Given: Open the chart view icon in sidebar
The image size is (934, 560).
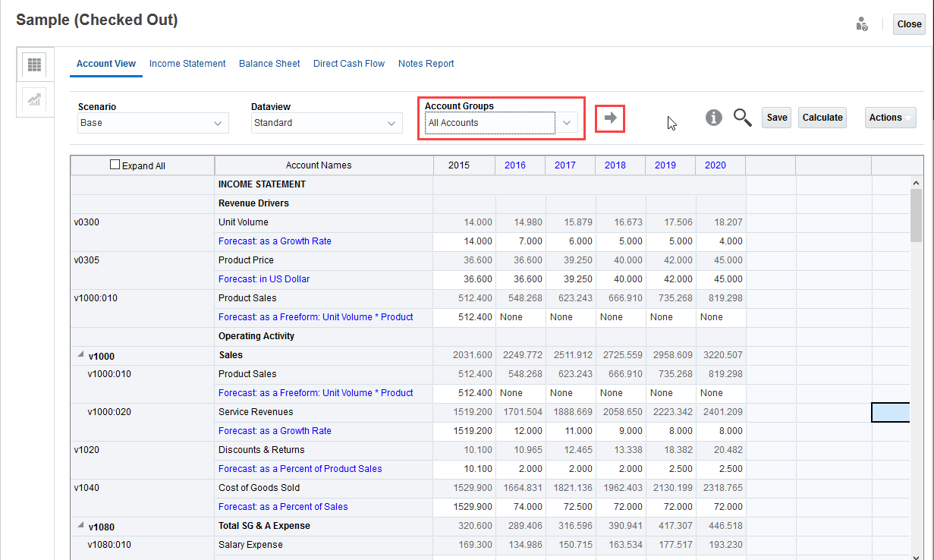Looking at the screenshot, I should click(x=34, y=99).
